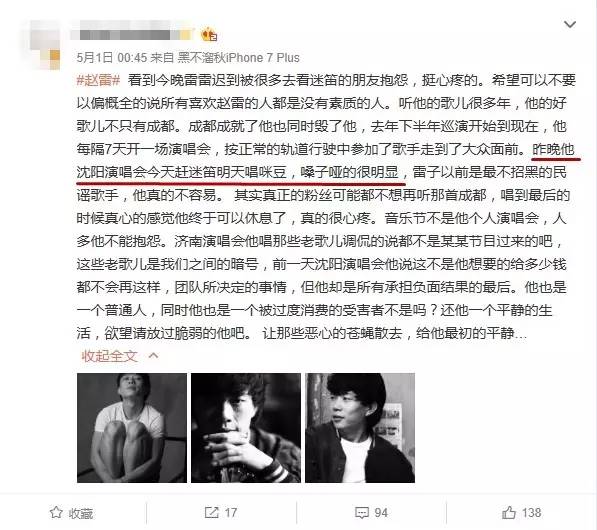Click the star favorite icon
The height and width of the screenshot is (530, 597).
coord(56,512)
